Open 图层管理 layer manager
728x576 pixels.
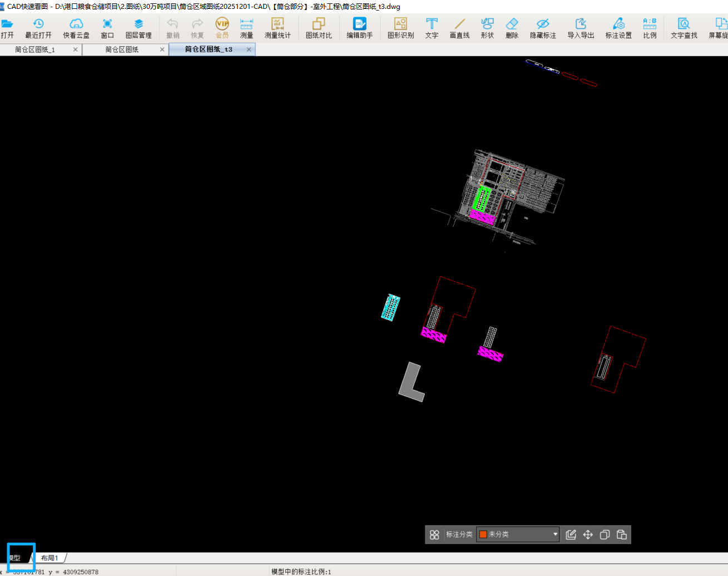(138, 28)
